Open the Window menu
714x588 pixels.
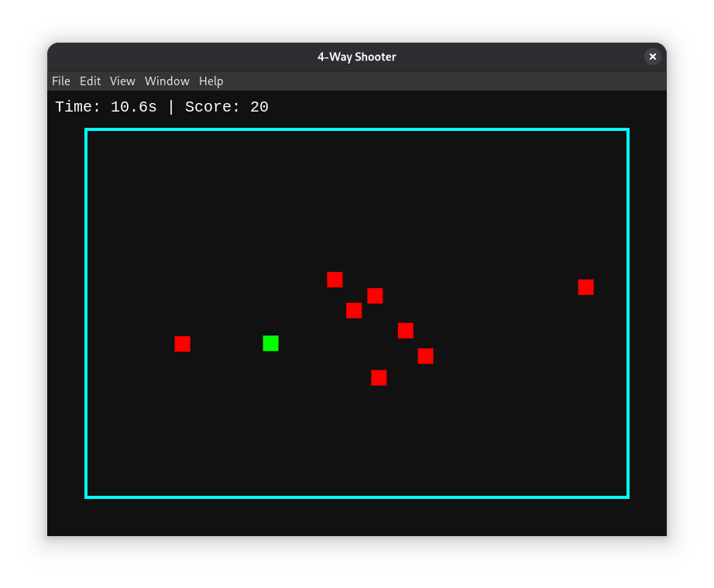(x=167, y=81)
